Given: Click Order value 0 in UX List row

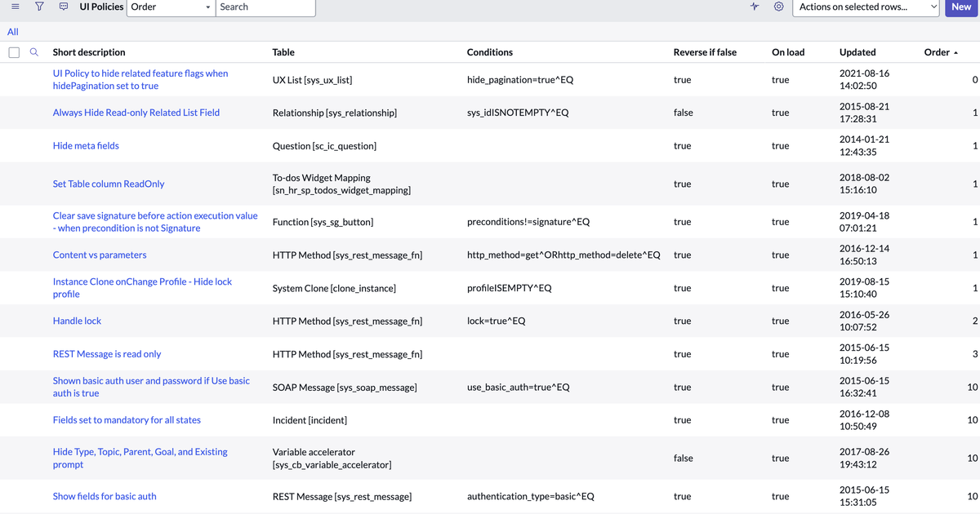Looking at the screenshot, I should pos(975,80).
